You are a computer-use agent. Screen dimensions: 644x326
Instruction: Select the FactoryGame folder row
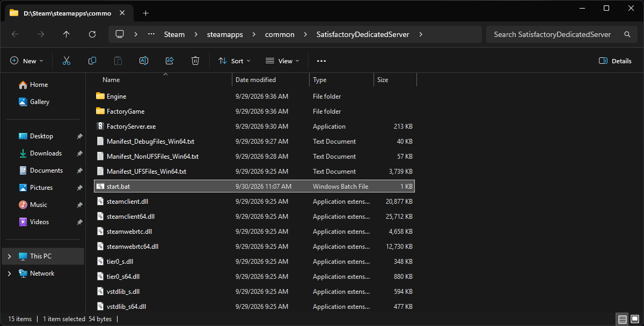pyautogui.click(x=254, y=112)
